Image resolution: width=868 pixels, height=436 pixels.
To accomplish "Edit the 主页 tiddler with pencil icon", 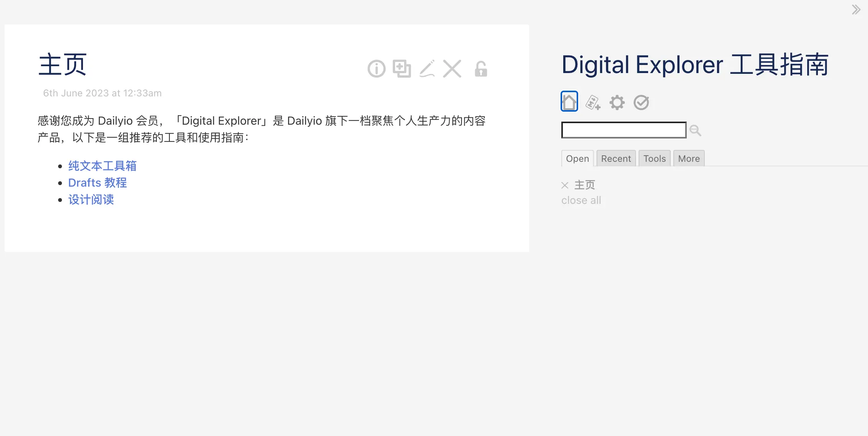I will (x=427, y=69).
